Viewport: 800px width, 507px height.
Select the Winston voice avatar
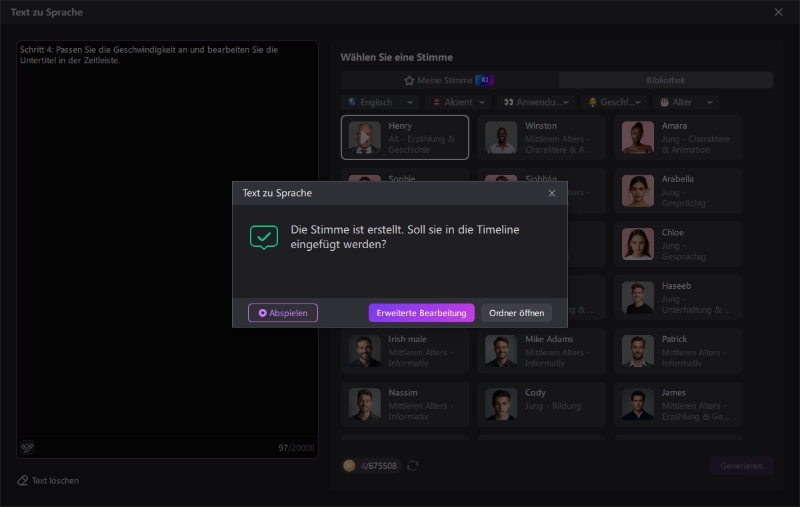pyautogui.click(x=501, y=137)
